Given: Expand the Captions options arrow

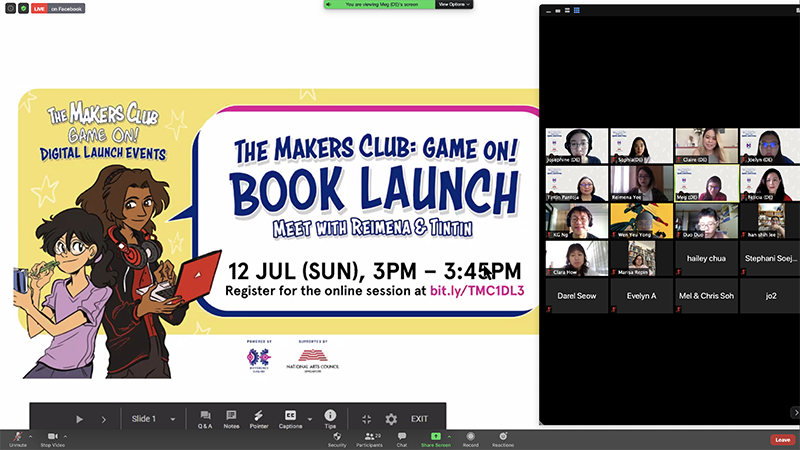Looking at the screenshot, I should click(x=310, y=419).
